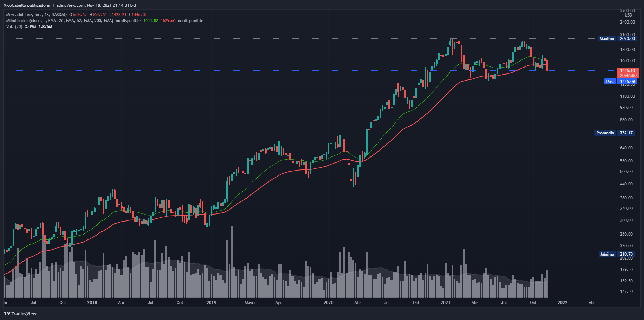
Task: Click the Ago label on the time axis
Action: (x=279, y=303)
